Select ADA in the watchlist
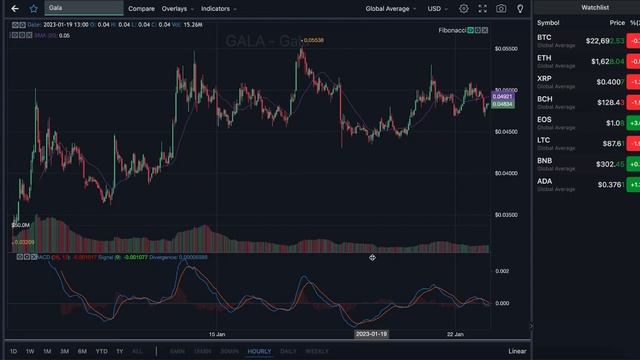Viewport: 640px width, 360px height. 588,184
